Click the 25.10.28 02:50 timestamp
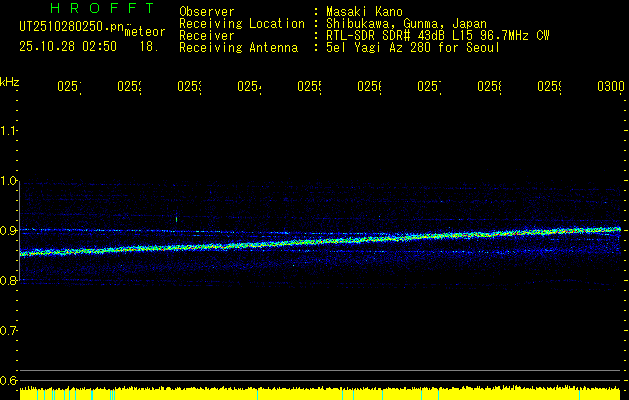Viewport: 629px width, 400px height. (x=67, y=46)
